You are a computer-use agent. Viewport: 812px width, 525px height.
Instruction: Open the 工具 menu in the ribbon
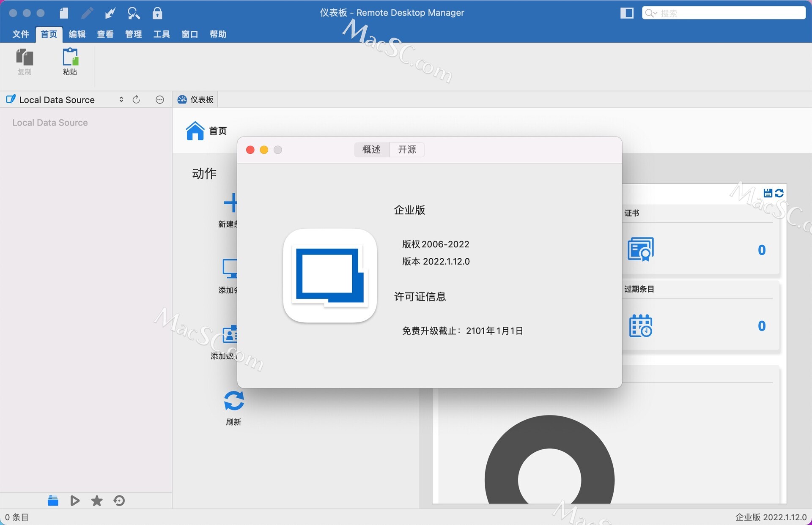click(161, 34)
